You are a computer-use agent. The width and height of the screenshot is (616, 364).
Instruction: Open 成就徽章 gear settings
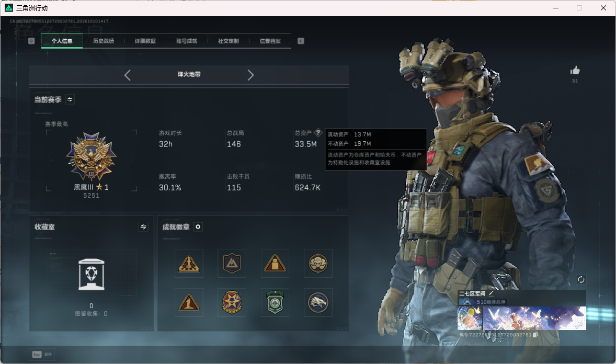coord(198,227)
